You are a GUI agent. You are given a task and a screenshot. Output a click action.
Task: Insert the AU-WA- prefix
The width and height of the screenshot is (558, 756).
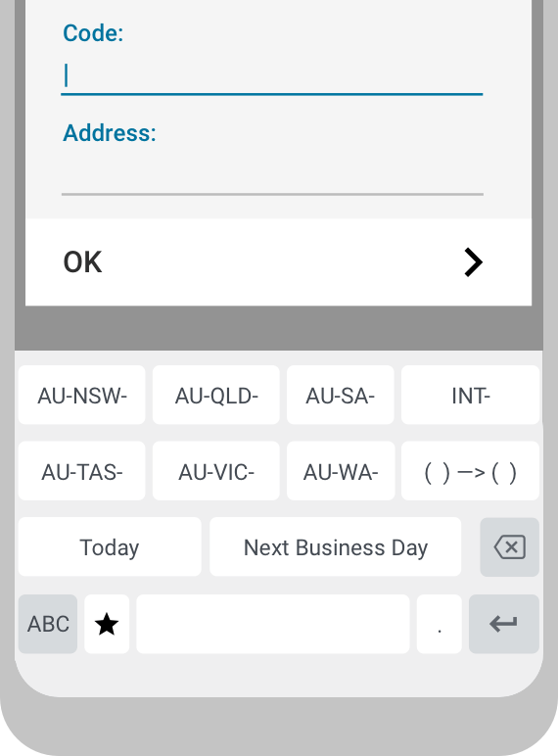click(341, 471)
